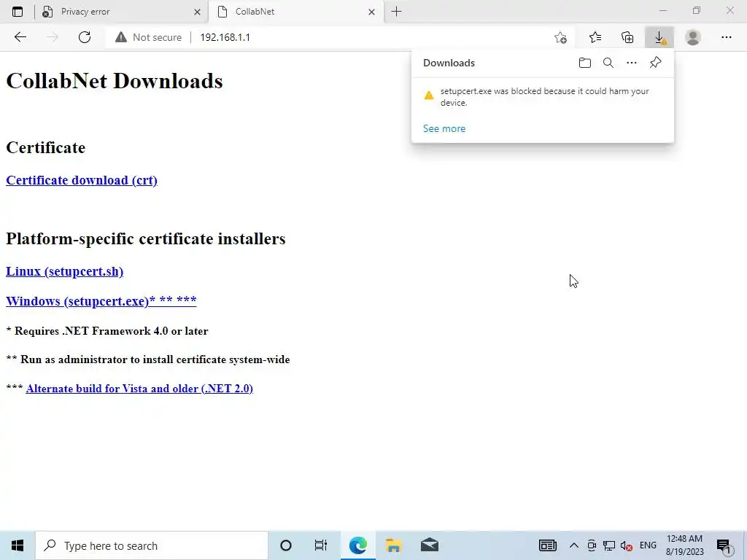Open Microsoft Edge from taskbar
Screen dimensions: 747x560
[357, 545]
